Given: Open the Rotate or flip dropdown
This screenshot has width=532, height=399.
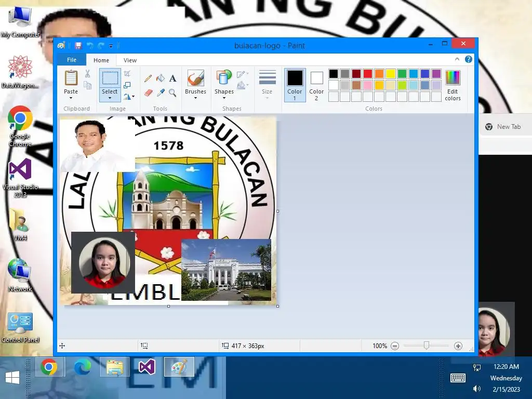Looking at the screenshot, I should tap(129, 97).
